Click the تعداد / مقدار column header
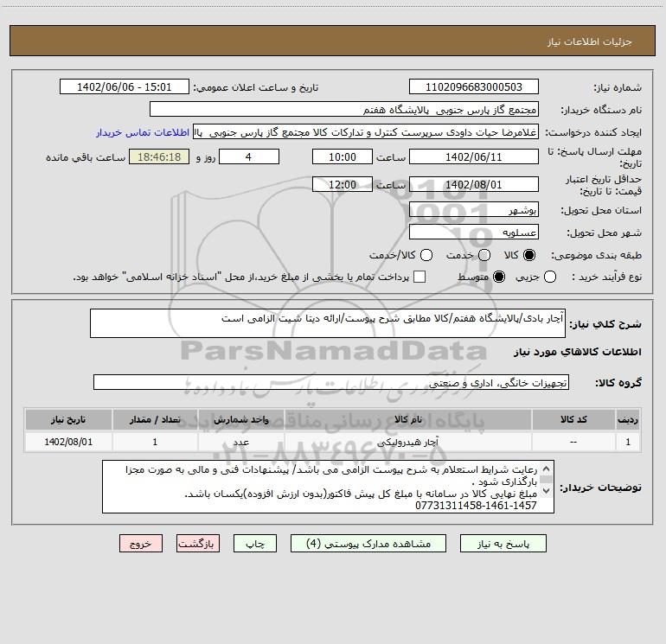 pos(155,419)
